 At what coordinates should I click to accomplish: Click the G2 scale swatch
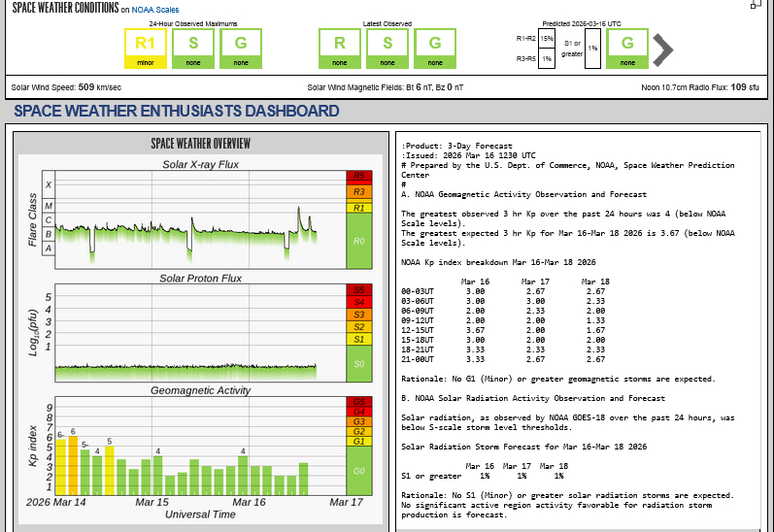click(x=359, y=431)
